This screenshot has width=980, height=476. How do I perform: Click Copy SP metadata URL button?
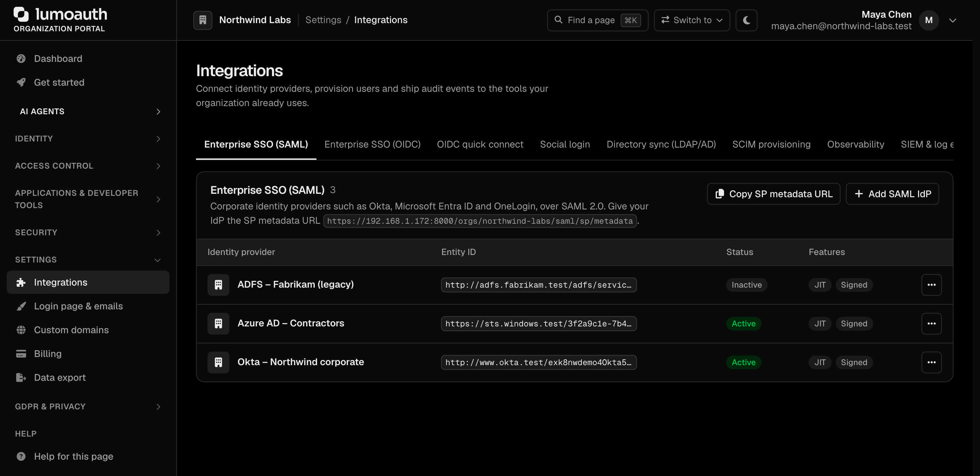point(773,194)
